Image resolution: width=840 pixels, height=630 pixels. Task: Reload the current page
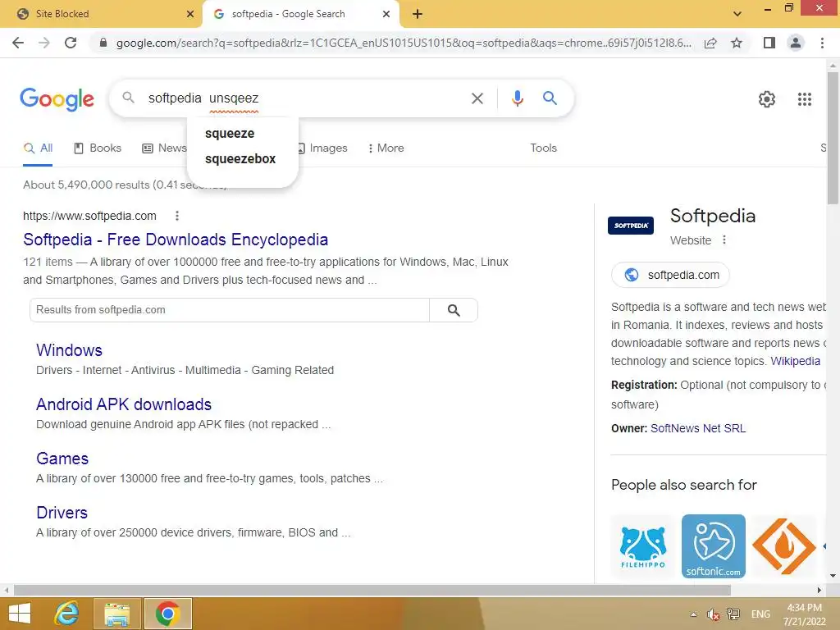click(71, 43)
